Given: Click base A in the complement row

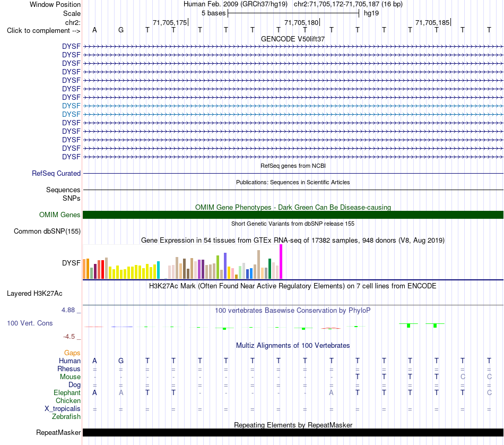Looking at the screenshot, I should point(94,30).
